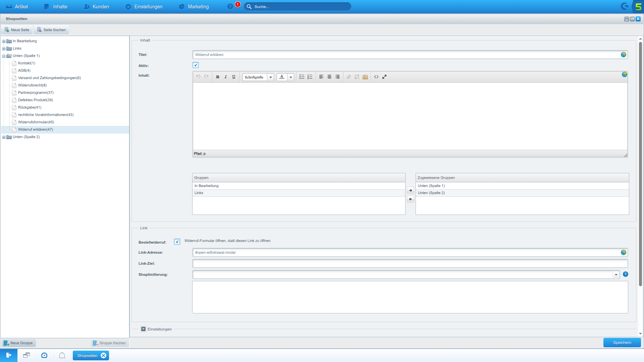Screen dimensions: 644x362
Task: Open the media selection icon in the editor
Action: coord(365,77)
